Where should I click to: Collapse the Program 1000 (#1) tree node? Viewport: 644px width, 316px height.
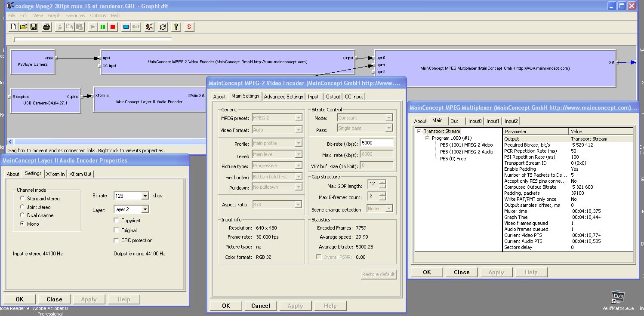(x=427, y=138)
